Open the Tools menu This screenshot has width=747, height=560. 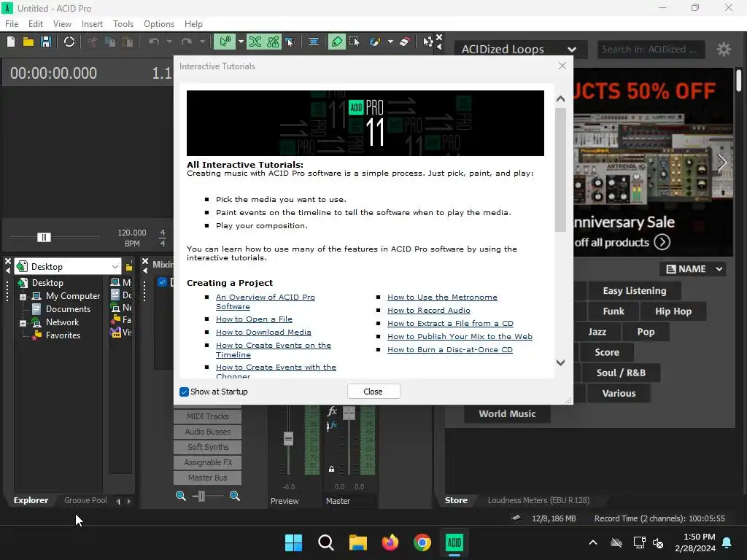123,24
